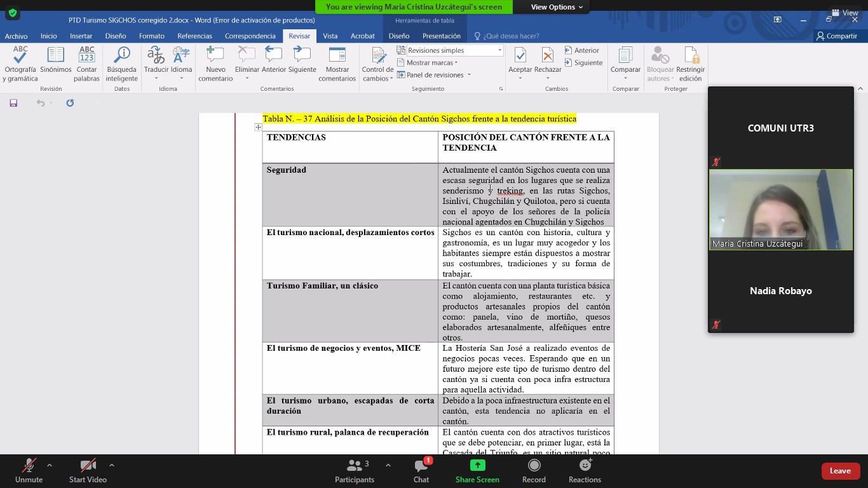This screenshot has height=488, width=868.
Task: Switch to Inicio tab
Action: click(x=49, y=36)
